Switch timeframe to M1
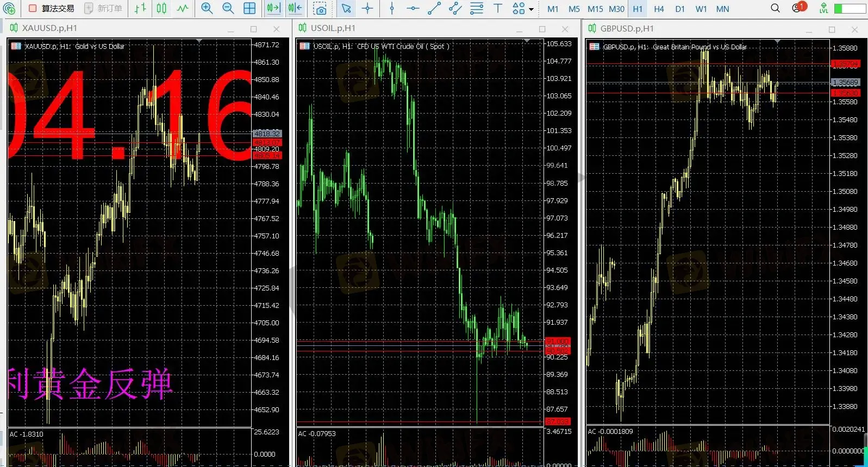The height and width of the screenshot is (467, 868). pos(553,9)
